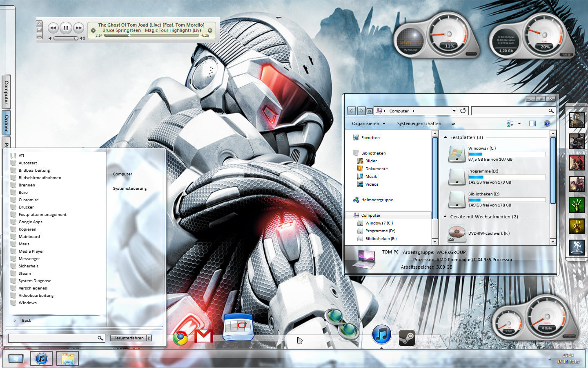
Task: Launch Day of Defeat from the side dock
Action: (x=577, y=162)
